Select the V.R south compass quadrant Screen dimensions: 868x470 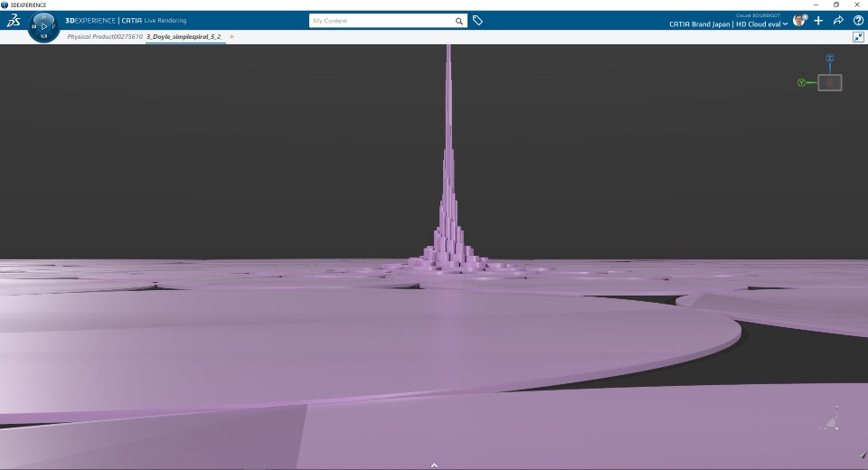(x=43, y=36)
